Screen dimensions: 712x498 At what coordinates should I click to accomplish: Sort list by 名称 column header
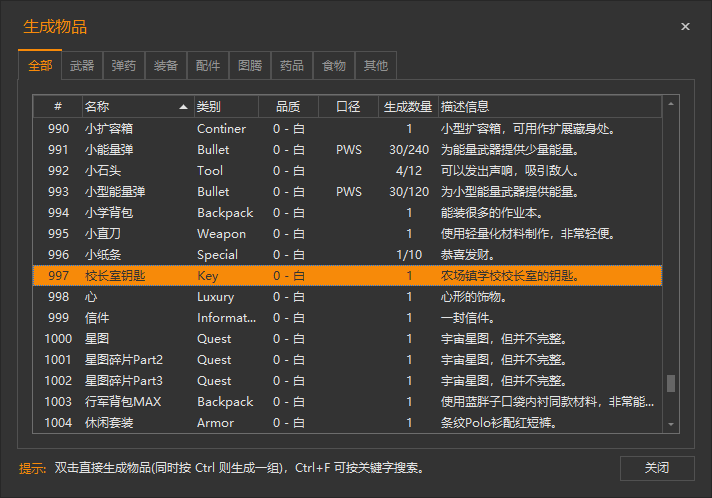[x=136, y=106]
